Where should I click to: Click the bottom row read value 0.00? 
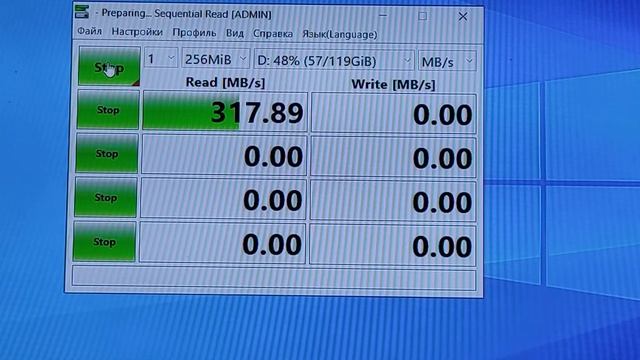pos(222,244)
